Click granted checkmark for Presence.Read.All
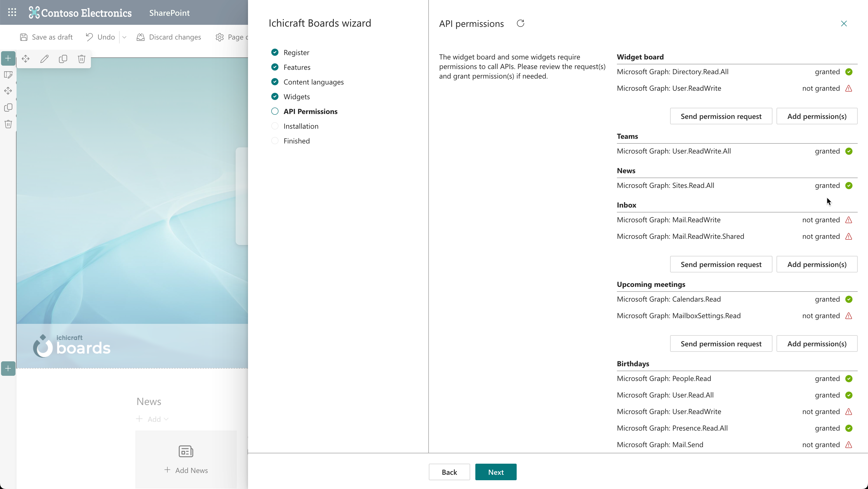The width and height of the screenshot is (868, 489). pyautogui.click(x=849, y=428)
